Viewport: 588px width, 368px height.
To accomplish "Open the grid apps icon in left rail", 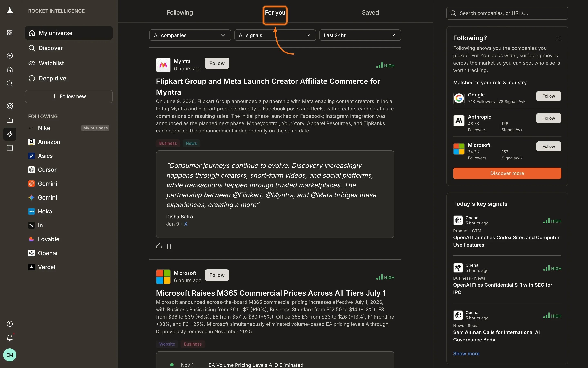I will [10, 33].
